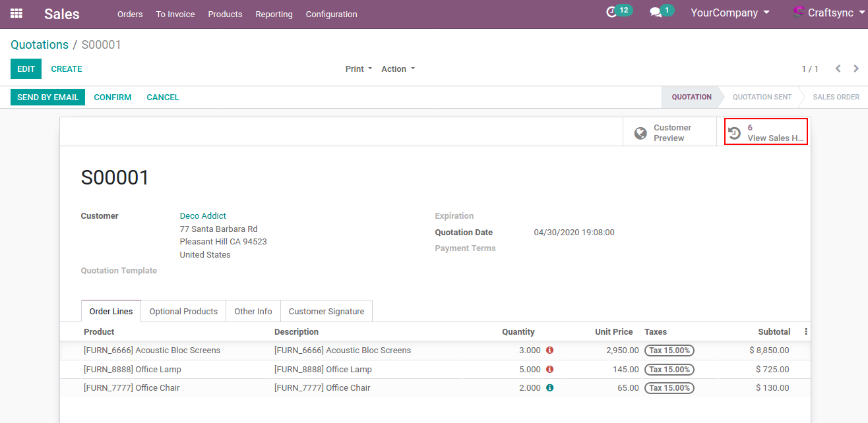Expand the Print dropdown

pyautogui.click(x=358, y=69)
